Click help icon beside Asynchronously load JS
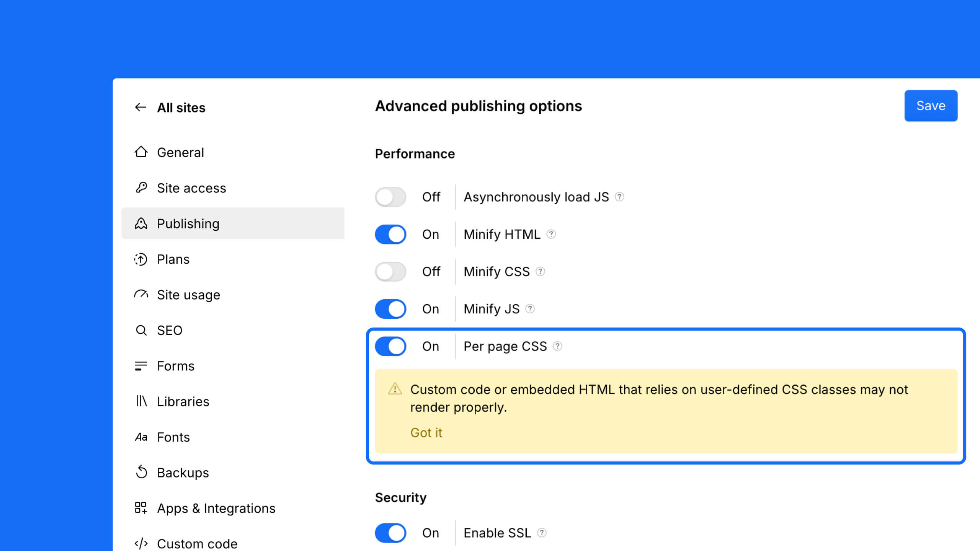Image resolution: width=980 pixels, height=551 pixels. 619,197
